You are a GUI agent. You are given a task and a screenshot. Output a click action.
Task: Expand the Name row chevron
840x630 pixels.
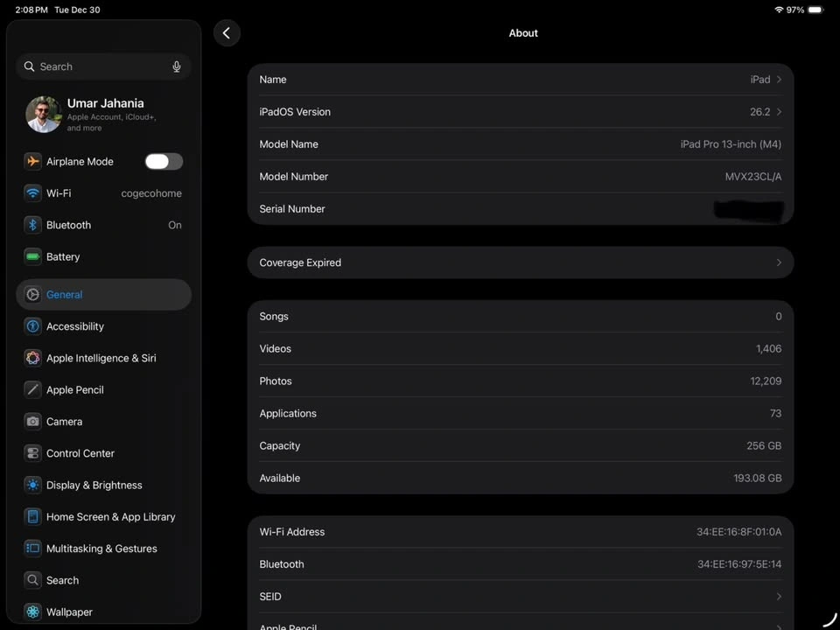779,80
